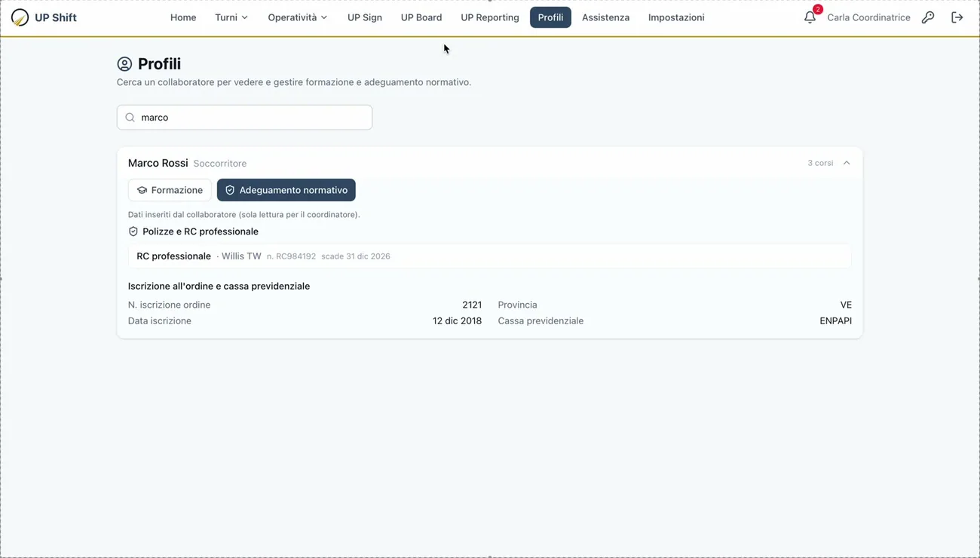Click the logout icon at top right

tap(957, 17)
